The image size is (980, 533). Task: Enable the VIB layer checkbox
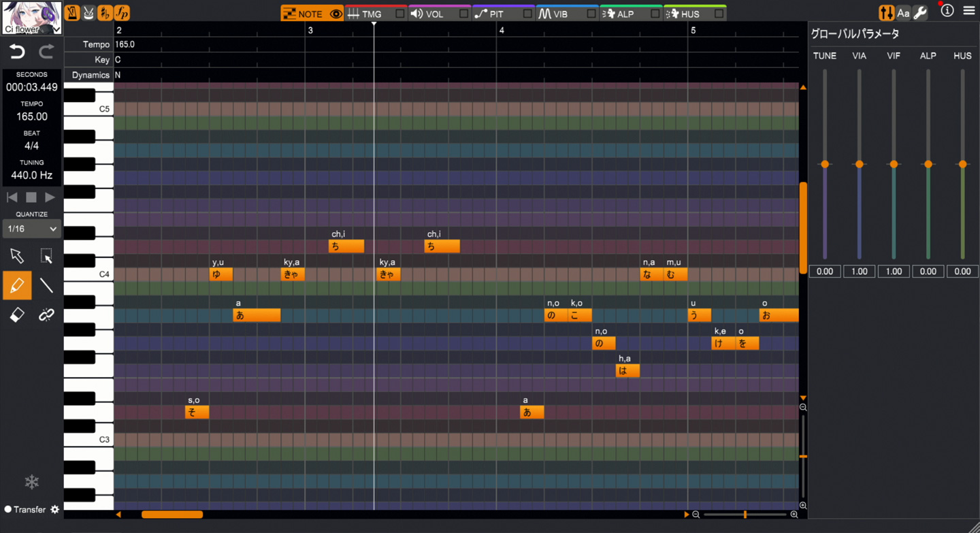(x=591, y=14)
